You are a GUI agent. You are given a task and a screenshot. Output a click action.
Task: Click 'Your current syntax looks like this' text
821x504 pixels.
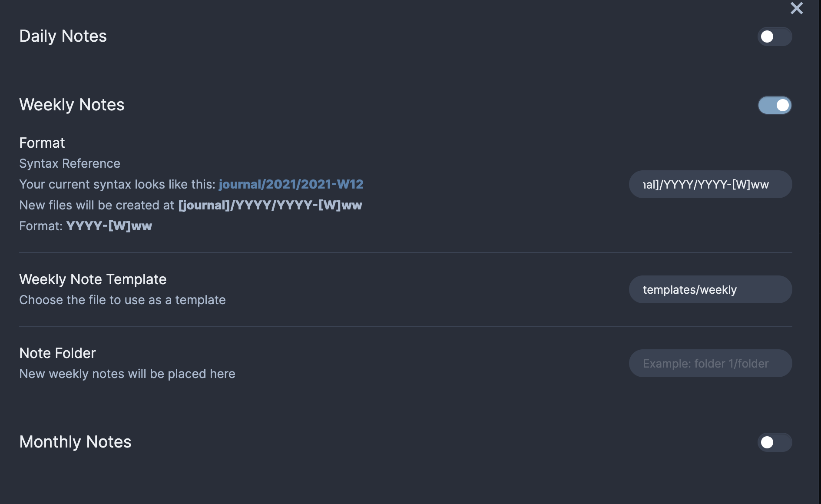[117, 184]
